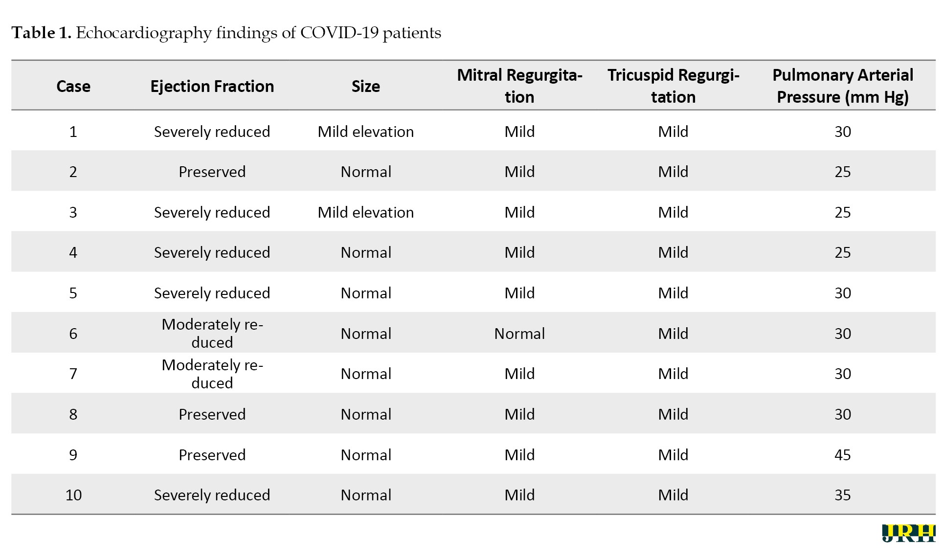Click the Mitral Regurgitation column header
This screenshot has width=943, height=560.
pos(519,86)
